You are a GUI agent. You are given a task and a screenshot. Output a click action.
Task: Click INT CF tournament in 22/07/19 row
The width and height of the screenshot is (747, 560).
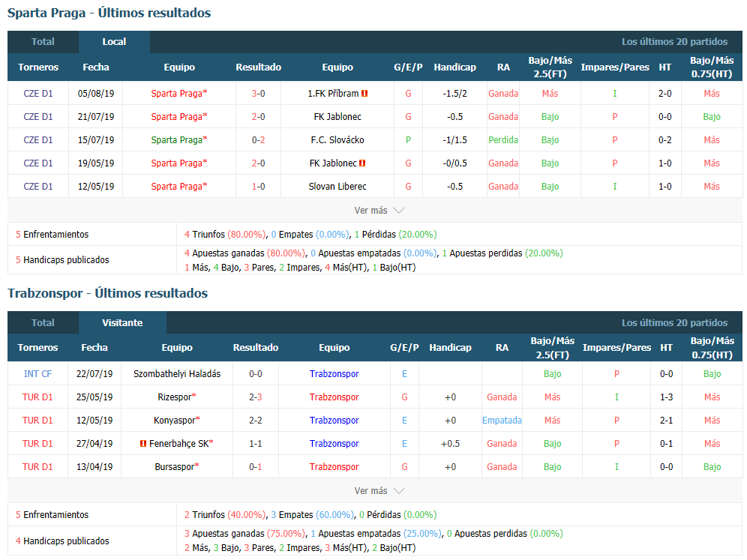(37, 374)
